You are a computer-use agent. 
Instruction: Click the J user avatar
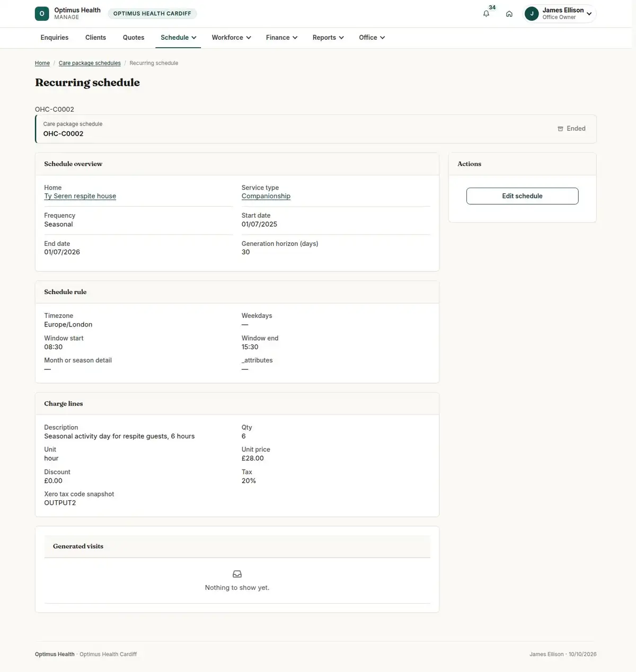[532, 14]
